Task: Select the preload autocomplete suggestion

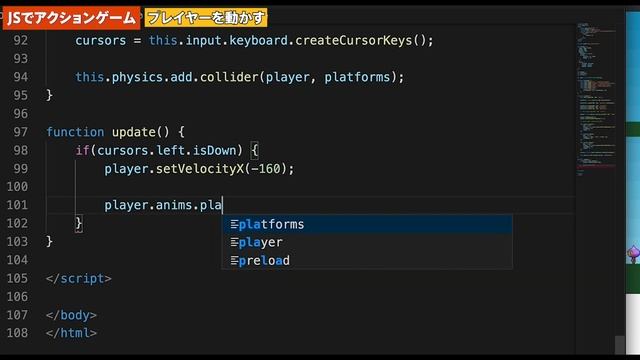Action: 367,260
